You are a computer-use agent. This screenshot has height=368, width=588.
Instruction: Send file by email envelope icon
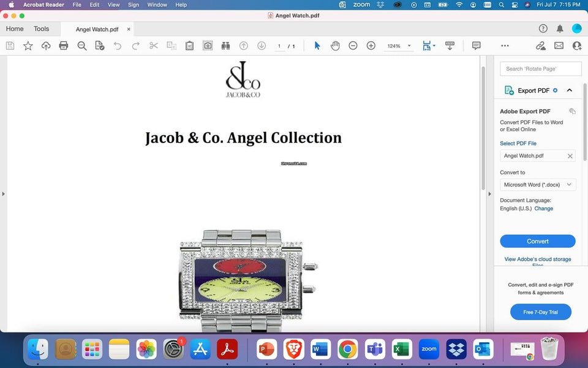pyautogui.click(x=559, y=46)
